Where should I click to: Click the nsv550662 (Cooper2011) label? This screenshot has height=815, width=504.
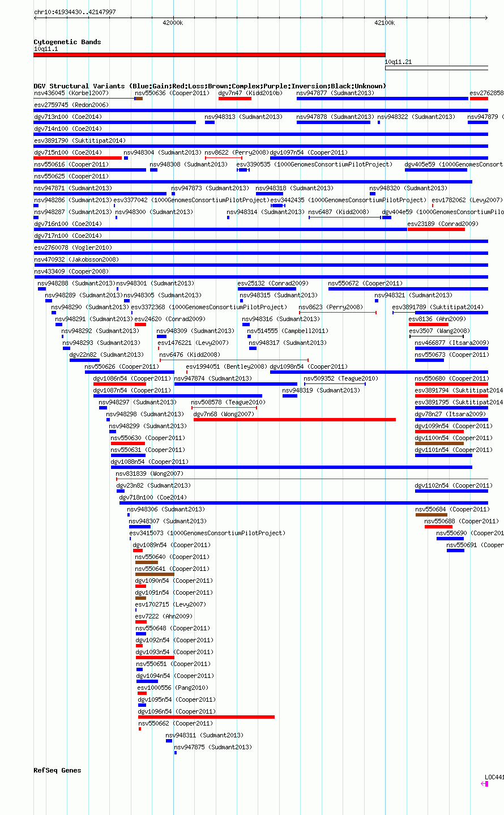[176, 723]
